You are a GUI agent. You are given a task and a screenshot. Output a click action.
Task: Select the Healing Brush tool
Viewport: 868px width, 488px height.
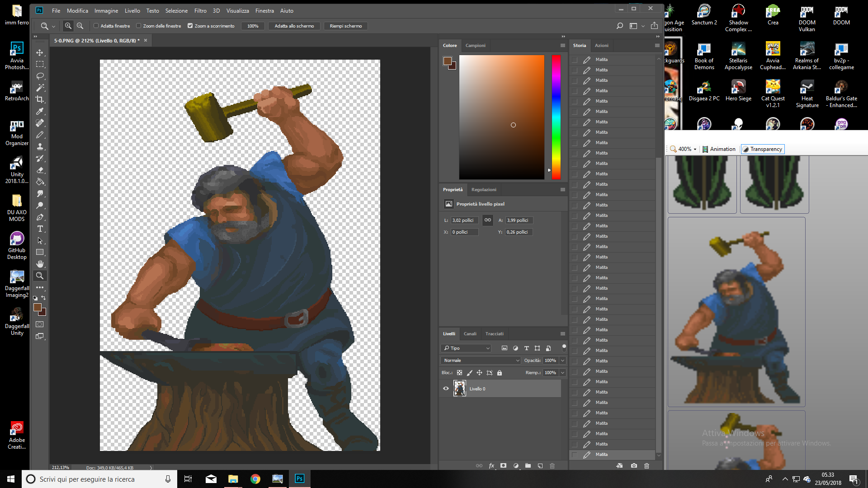pos(40,123)
